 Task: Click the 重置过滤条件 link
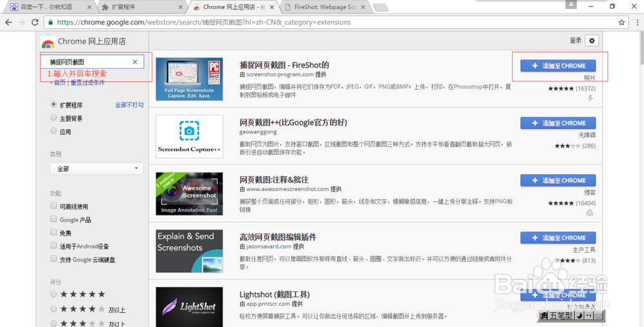click(x=88, y=83)
